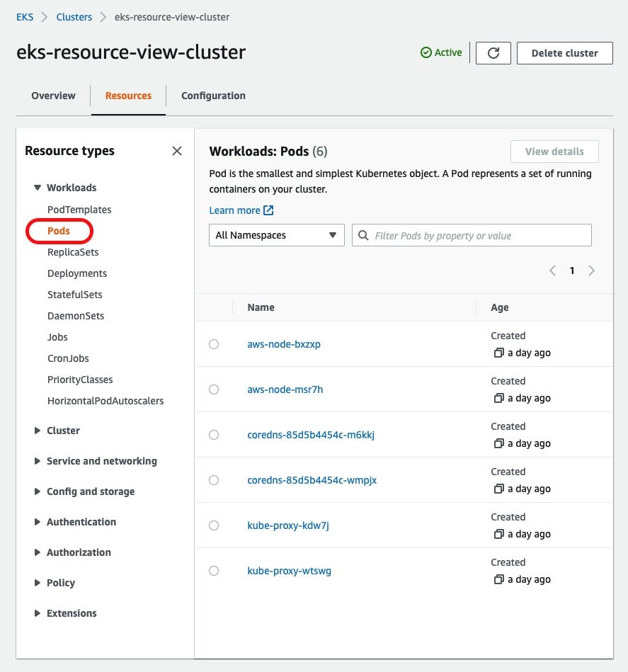Expand the Authentication section
Image resolution: width=628 pixels, height=672 pixels.
click(38, 522)
